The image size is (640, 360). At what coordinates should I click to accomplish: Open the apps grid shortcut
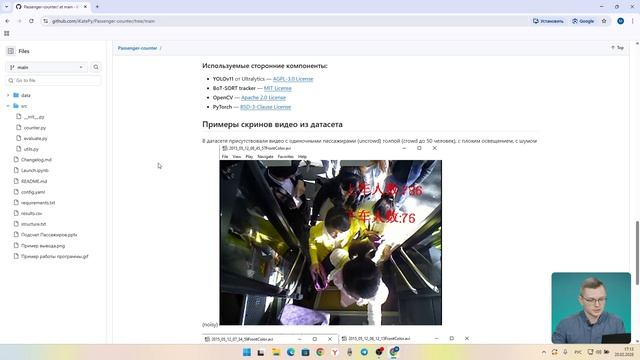pos(7,33)
